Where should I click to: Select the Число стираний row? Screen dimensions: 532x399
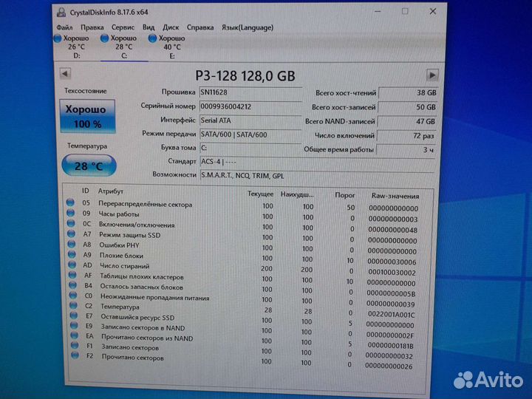[x=242, y=268]
